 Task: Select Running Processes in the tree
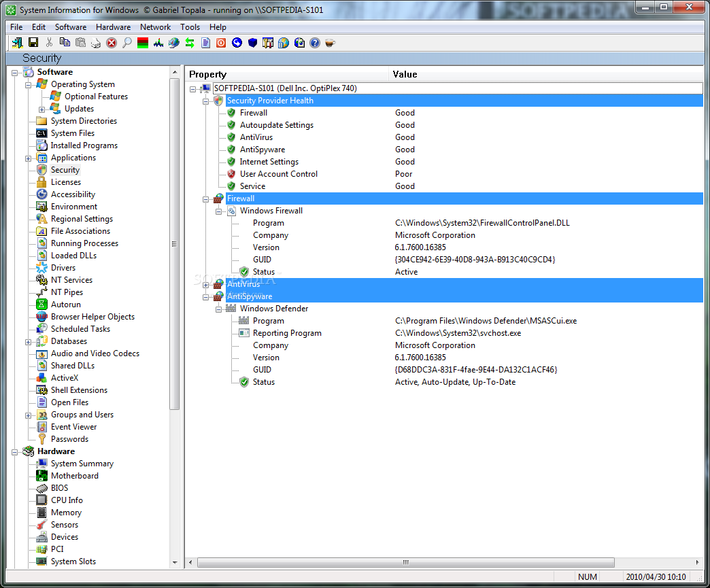pos(85,243)
